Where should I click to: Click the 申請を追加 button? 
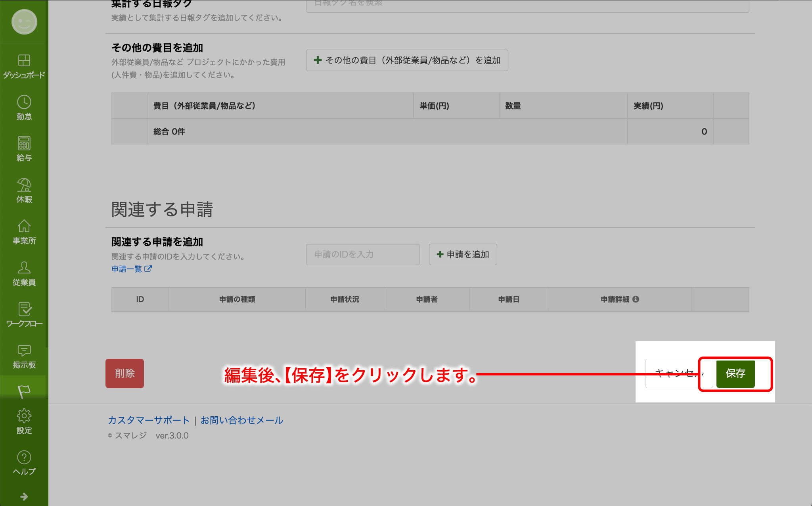click(x=463, y=254)
